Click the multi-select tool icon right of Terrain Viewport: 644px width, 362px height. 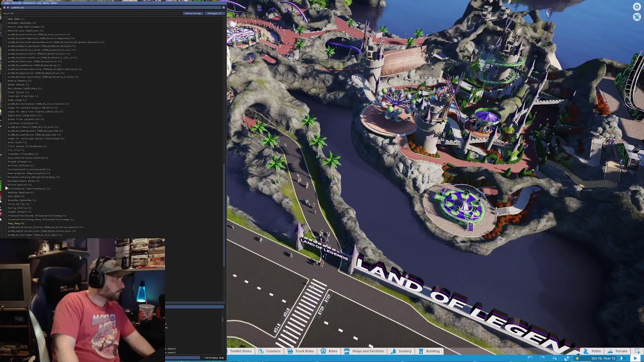(x=637, y=351)
